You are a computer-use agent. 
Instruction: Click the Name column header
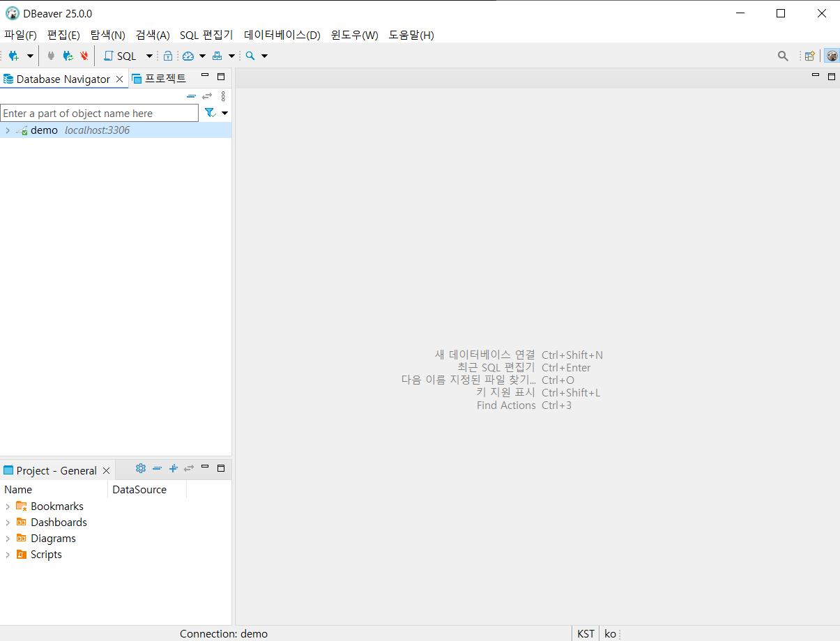click(54, 489)
